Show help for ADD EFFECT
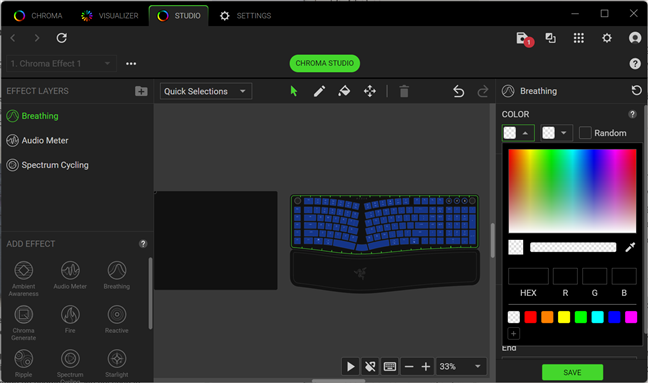Screen dimensions: 648x383 [x=143, y=244]
